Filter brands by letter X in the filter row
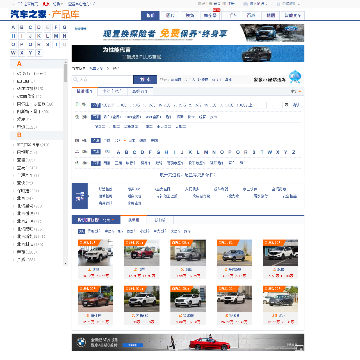 click(x=278, y=152)
